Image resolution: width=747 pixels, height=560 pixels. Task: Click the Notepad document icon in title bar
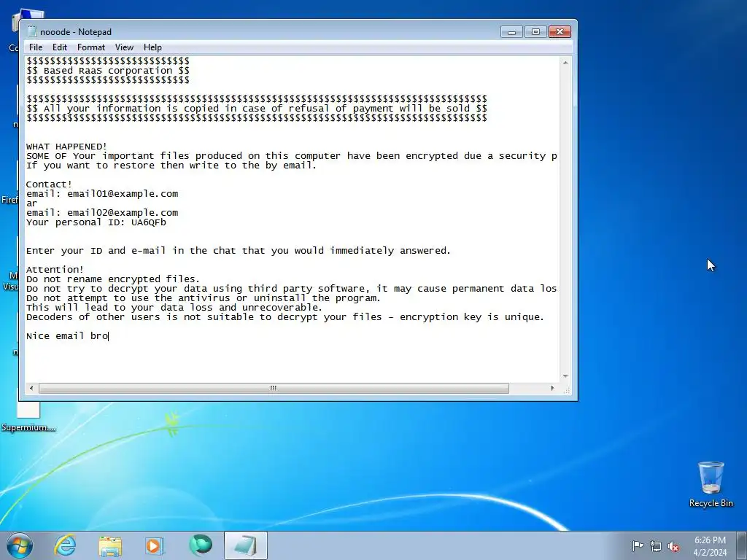(x=32, y=31)
